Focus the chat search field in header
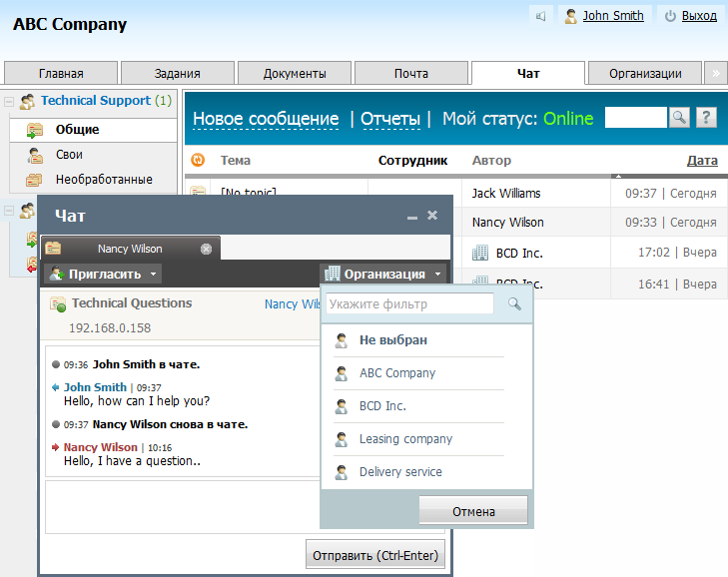728x577 pixels. [635, 118]
